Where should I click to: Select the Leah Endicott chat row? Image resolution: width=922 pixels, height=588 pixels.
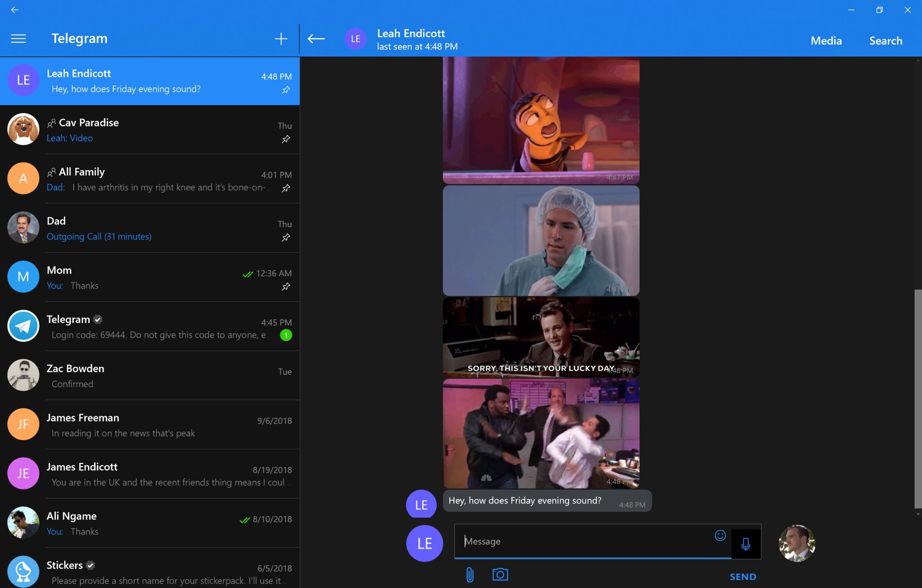(x=150, y=81)
